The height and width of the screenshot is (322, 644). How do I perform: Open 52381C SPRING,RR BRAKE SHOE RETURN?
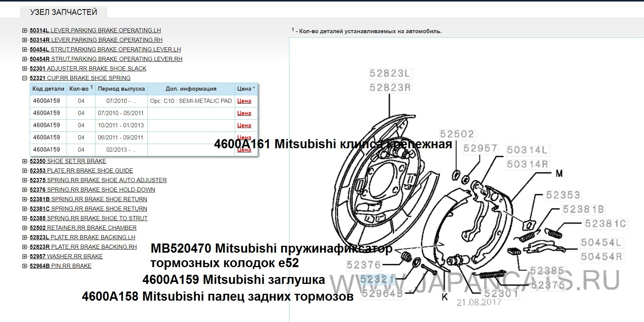[88, 209]
